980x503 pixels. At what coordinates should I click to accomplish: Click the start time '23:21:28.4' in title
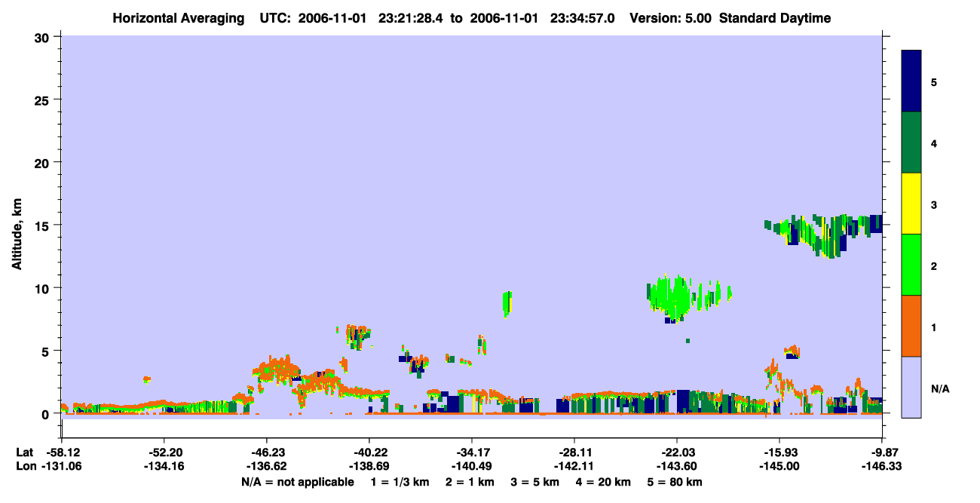(410, 18)
